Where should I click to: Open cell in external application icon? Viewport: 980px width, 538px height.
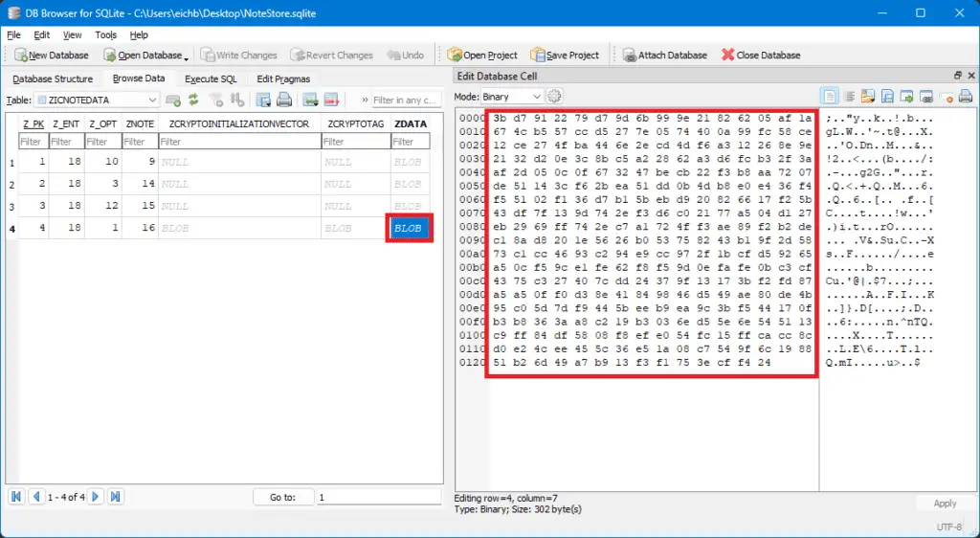pos(907,97)
